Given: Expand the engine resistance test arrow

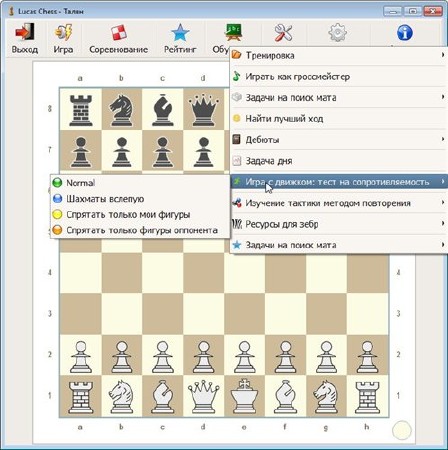Looking at the screenshot, I should coord(443,181).
